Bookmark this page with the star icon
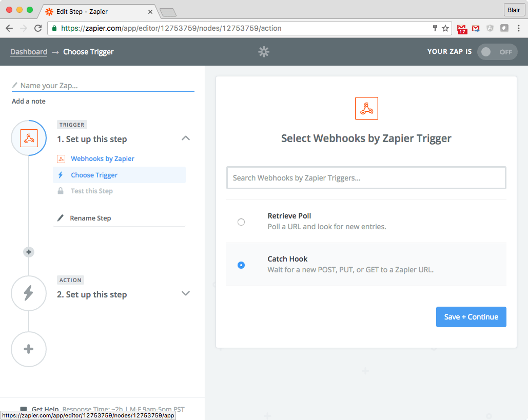The image size is (528, 420). pyautogui.click(x=445, y=28)
